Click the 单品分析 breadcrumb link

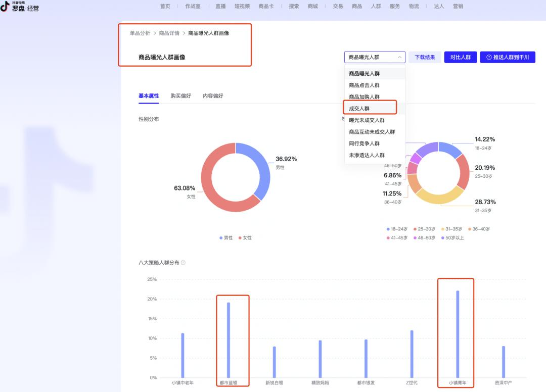coord(140,33)
